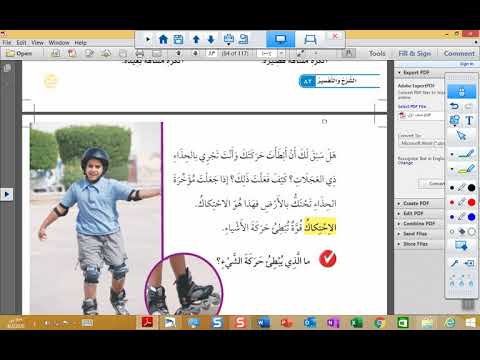Click the Sign In link
This screenshot has height=360, width=480.
467,64
